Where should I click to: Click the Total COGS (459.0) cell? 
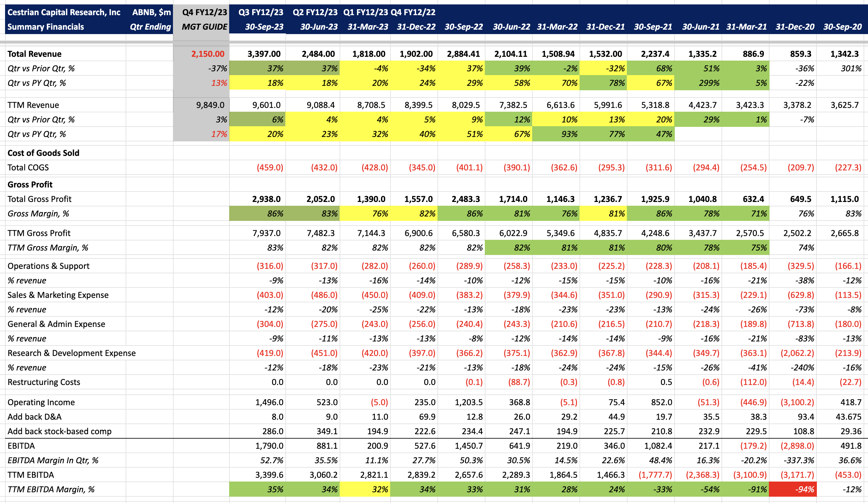(270, 168)
